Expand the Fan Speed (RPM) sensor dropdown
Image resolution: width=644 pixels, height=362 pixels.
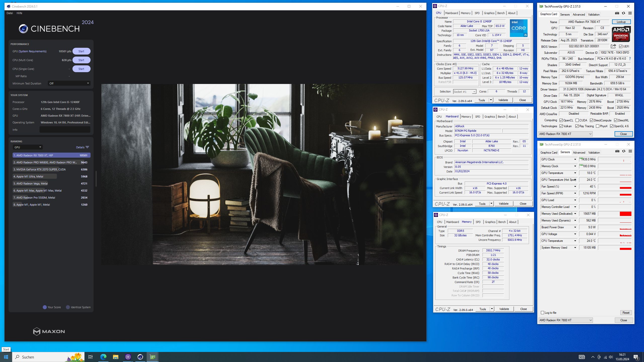[x=575, y=193]
